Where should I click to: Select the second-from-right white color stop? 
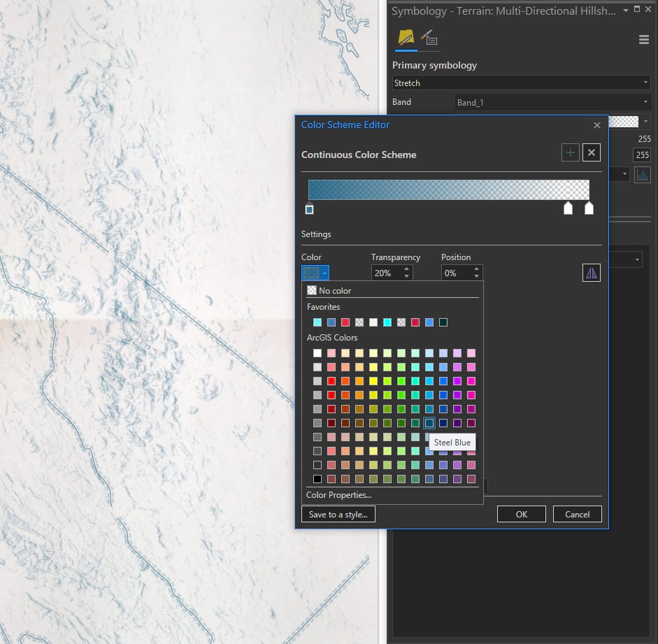tap(568, 208)
